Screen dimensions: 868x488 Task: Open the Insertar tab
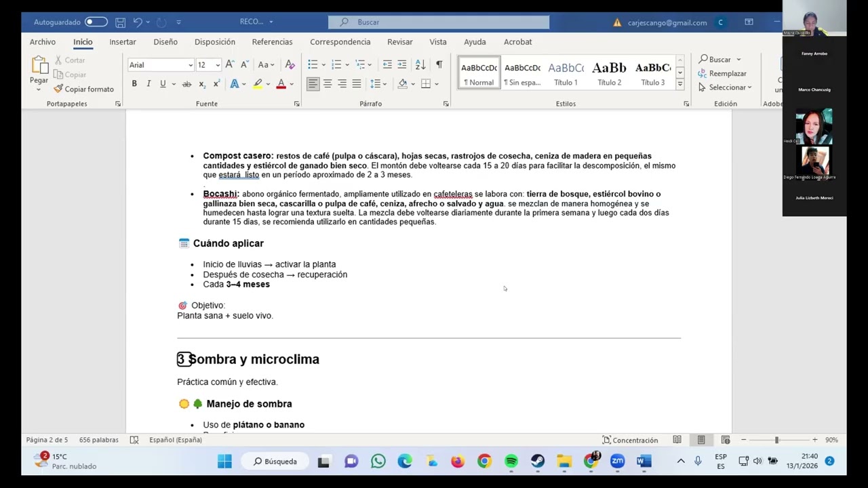(123, 42)
